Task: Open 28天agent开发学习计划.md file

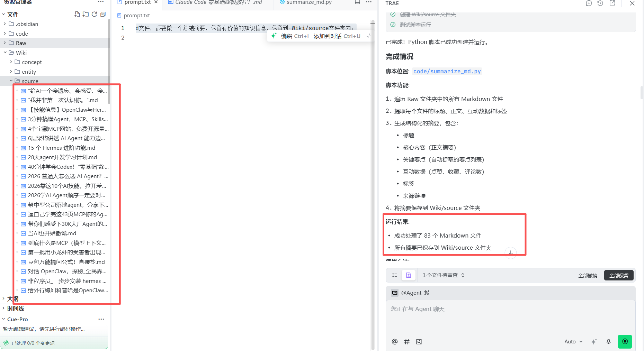Action: point(62,157)
